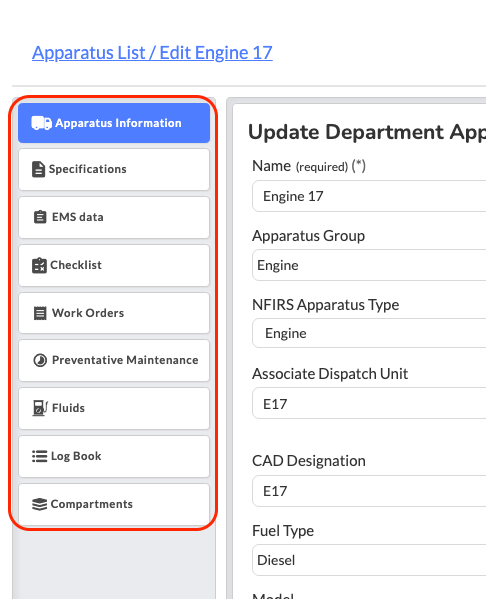Image resolution: width=486 pixels, height=599 pixels.
Task: Switch to the Specifications tab
Action: [x=114, y=169]
